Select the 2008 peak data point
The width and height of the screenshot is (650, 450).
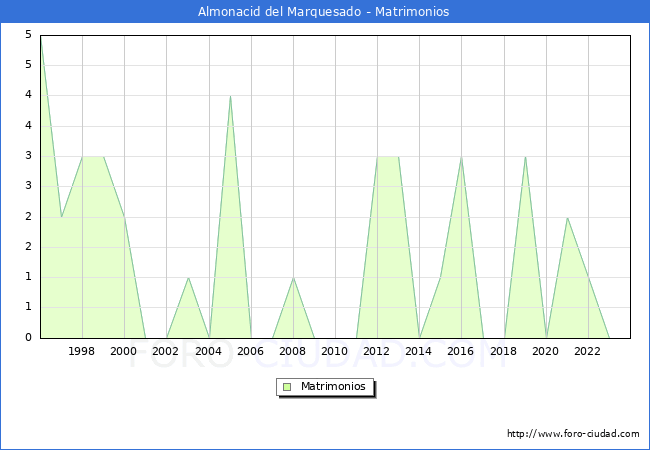pos(293,278)
